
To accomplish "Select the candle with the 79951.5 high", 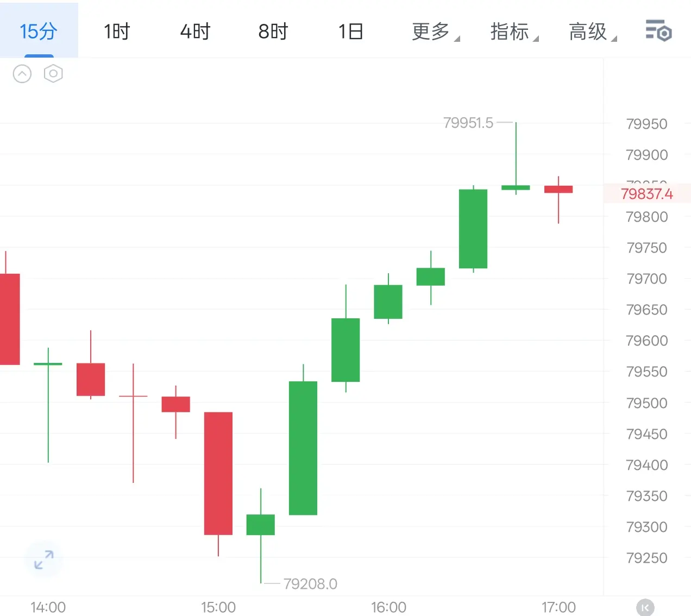I will point(516,158).
